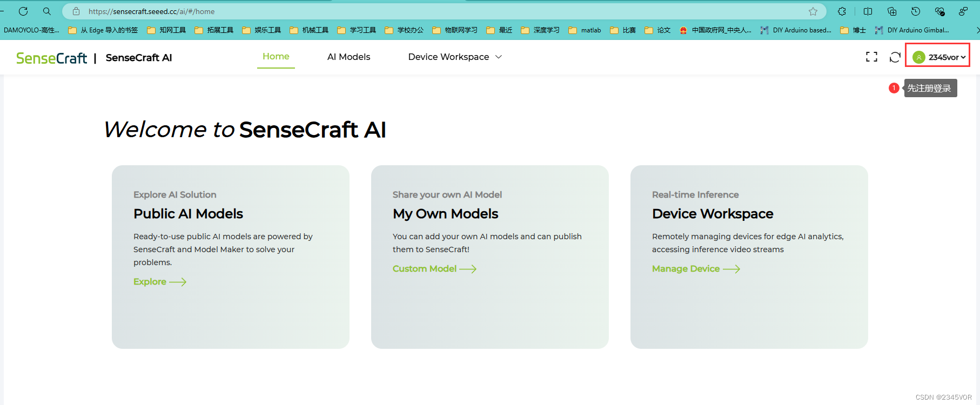This screenshot has height=405, width=980.
Task: Click the SenseCraft refresh sync icon
Action: (x=895, y=57)
